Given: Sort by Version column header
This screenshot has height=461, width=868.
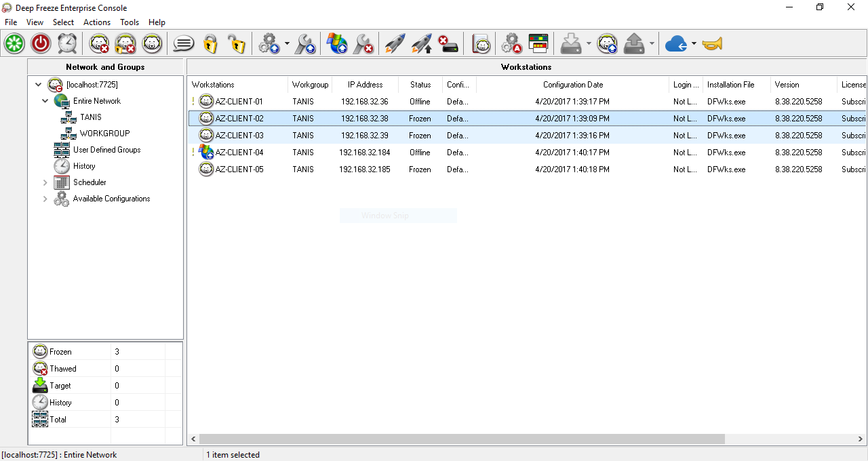Looking at the screenshot, I should tap(804, 85).
